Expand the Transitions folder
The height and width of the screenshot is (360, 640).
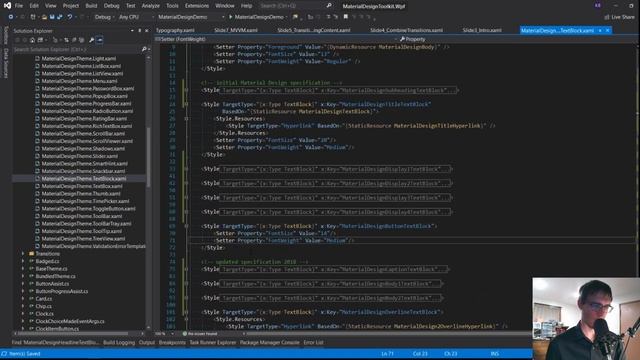coord(23,253)
